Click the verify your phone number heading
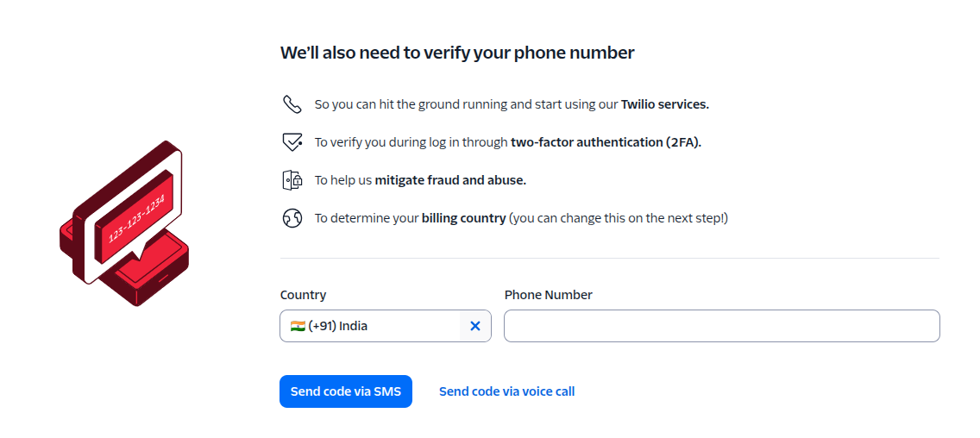Viewport: 980px width, 438px height. tap(457, 53)
